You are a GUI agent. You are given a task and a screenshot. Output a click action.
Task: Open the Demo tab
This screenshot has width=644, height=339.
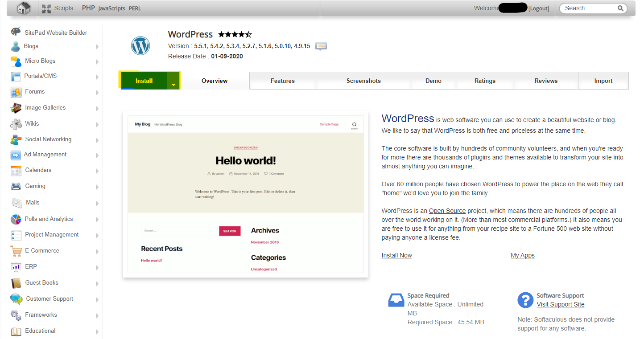433,81
